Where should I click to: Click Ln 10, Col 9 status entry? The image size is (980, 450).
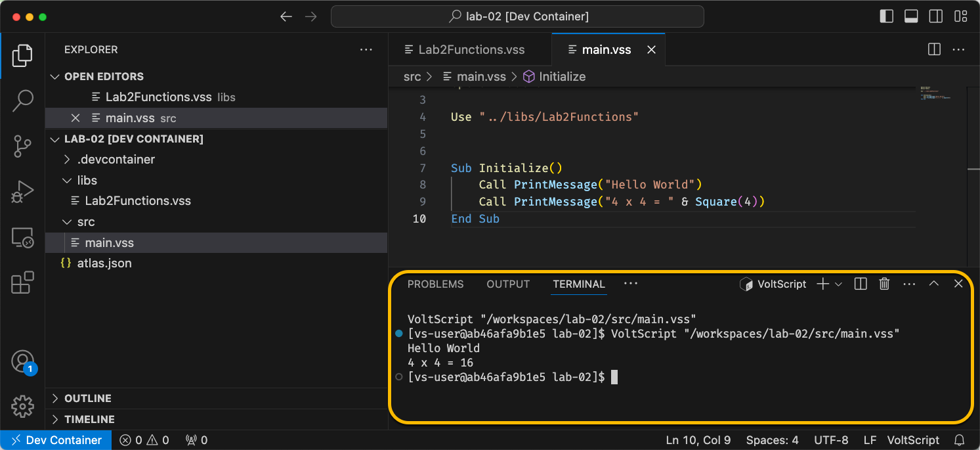(x=698, y=440)
